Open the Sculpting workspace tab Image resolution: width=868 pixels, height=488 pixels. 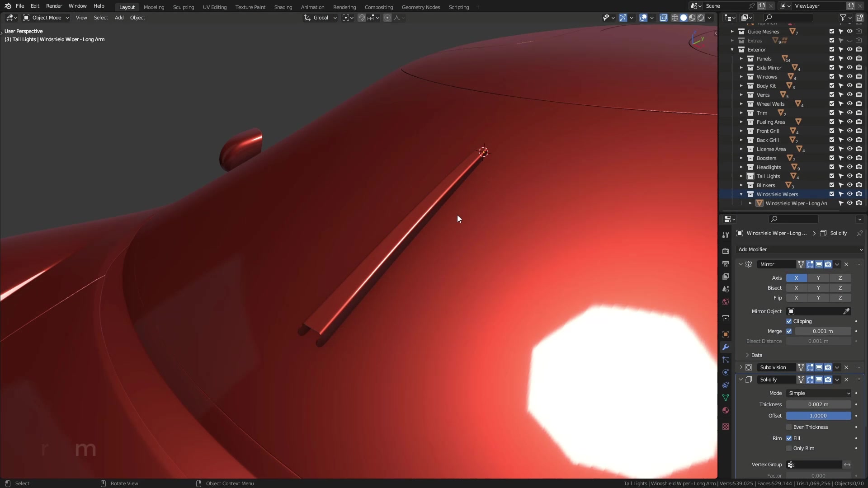tap(184, 7)
